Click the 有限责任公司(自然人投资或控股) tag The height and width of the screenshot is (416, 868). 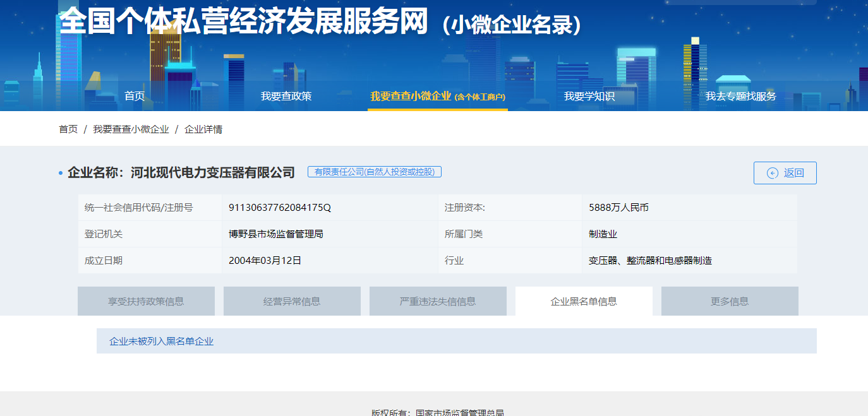coord(375,172)
